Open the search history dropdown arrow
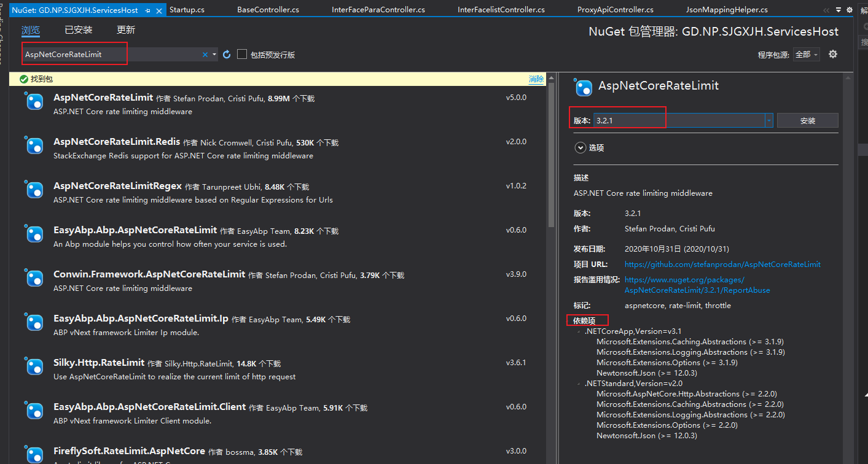868x464 pixels. tap(214, 55)
